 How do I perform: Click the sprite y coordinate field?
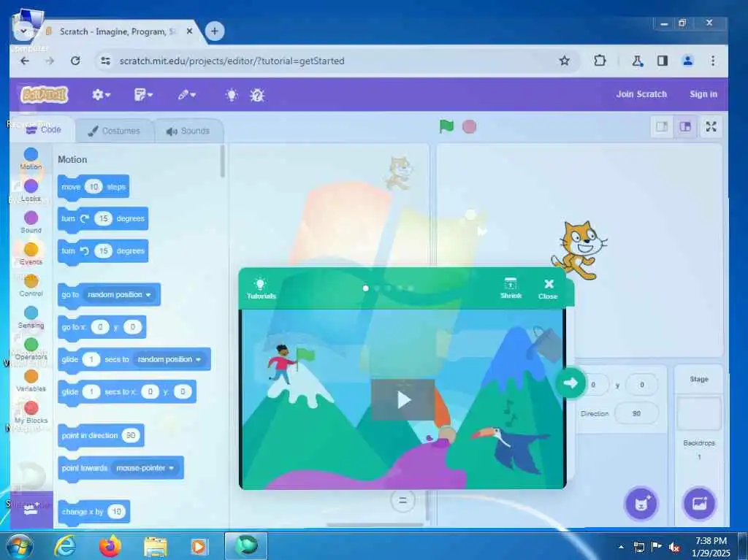[x=642, y=385]
